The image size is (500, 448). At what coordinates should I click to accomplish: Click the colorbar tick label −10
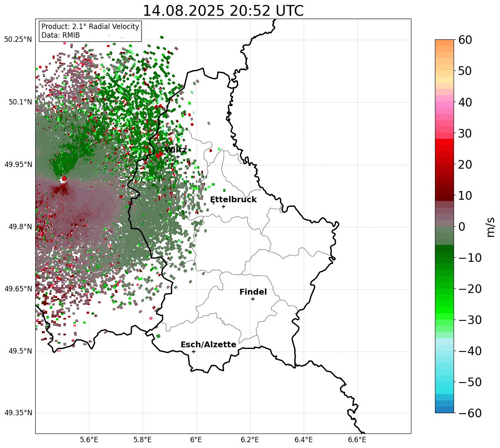470,258
